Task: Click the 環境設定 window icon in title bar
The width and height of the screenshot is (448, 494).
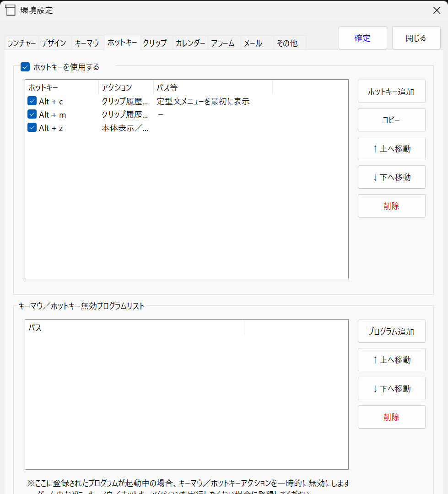Action: click(10, 10)
